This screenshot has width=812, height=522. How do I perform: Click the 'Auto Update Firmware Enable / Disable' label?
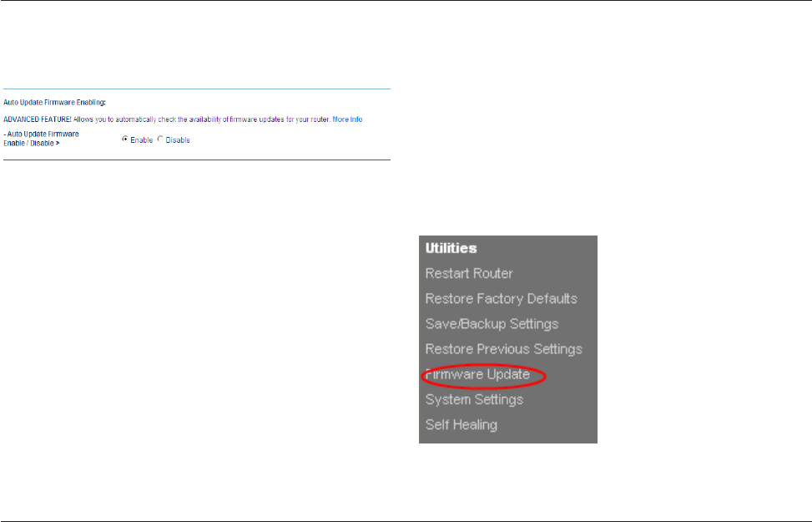click(x=42, y=139)
